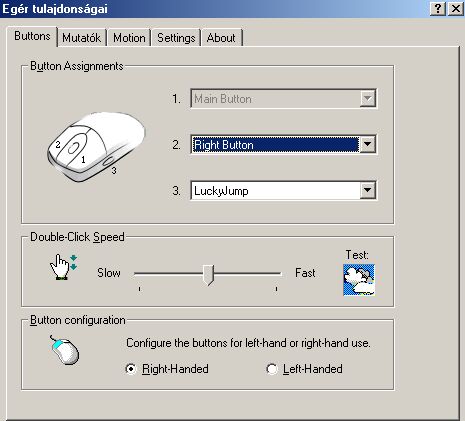Open the Settings tab
The image size is (465, 421).
[176, 38]
